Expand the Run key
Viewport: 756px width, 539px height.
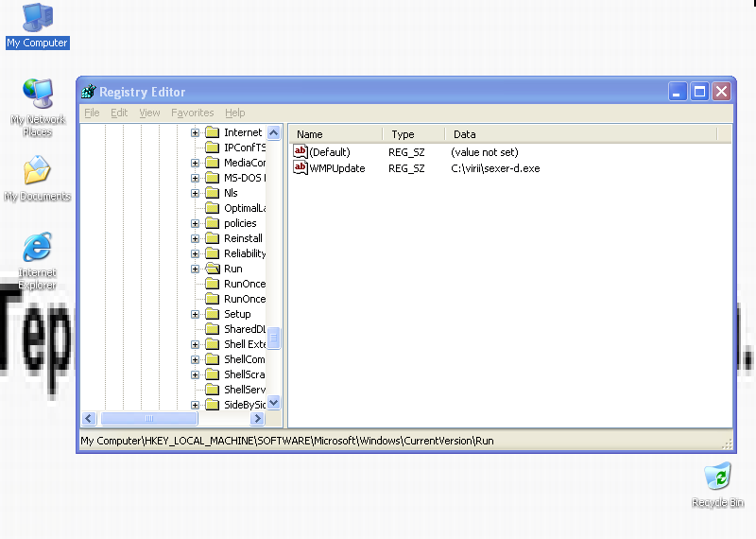click(x=195, y=269)
